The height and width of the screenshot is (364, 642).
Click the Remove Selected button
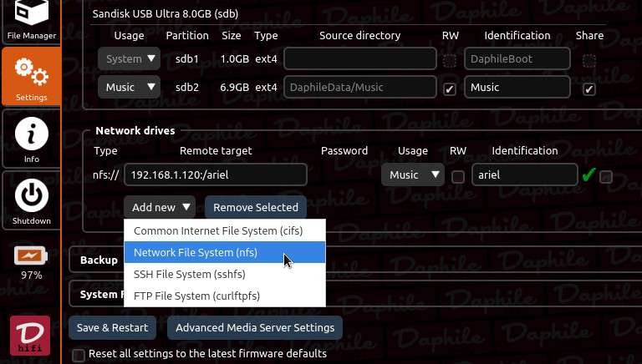click(256, 207)
